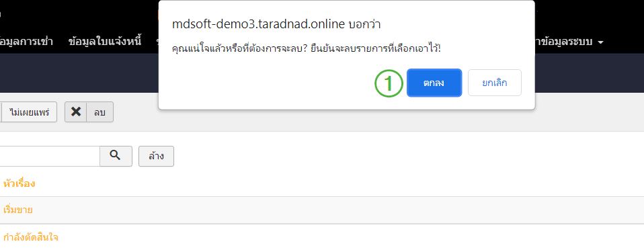
Task: Click the ไม่เผยแพร่ unpublish button
Action: [x=29, y=112]
